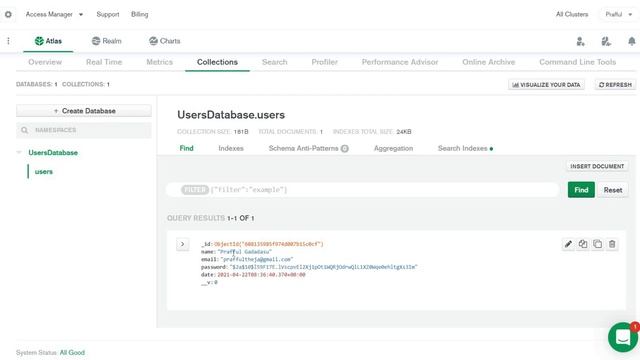Click the password hash value

(x=323, y=267)
